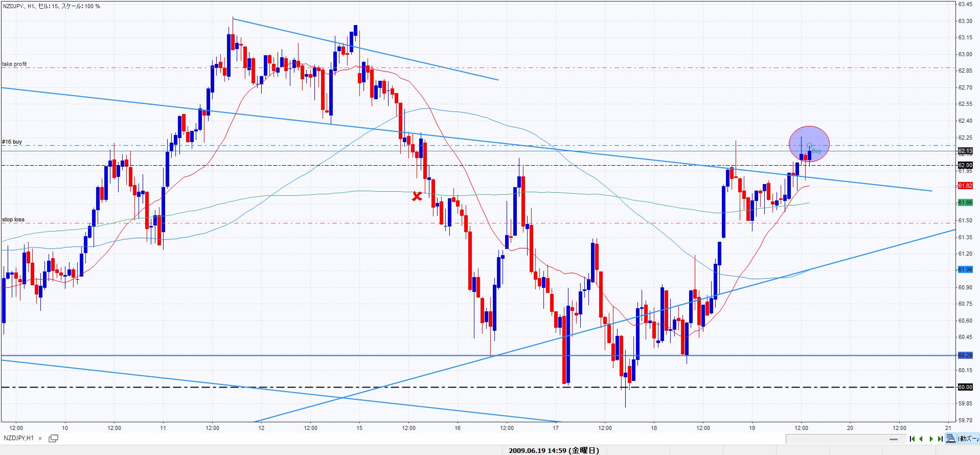Click the #16 buy order label
The width and height of the screenshot is (980, 455).
tap(12, 142)
